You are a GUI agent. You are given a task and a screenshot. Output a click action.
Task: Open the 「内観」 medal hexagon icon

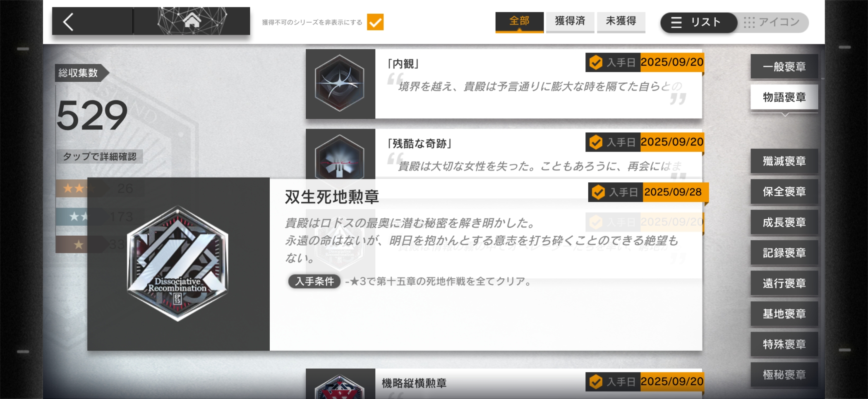coord(340,83)
